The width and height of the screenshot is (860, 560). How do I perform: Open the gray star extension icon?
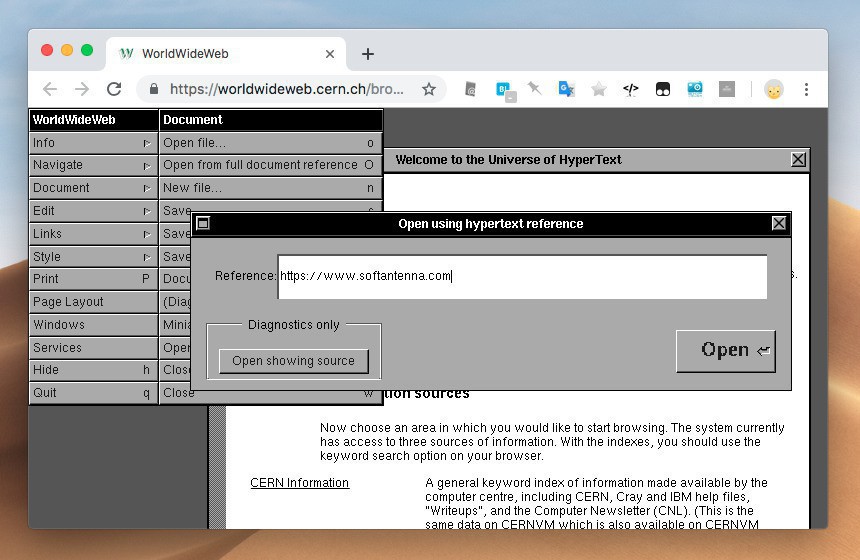pyautogui.click(x=598, y=89)
